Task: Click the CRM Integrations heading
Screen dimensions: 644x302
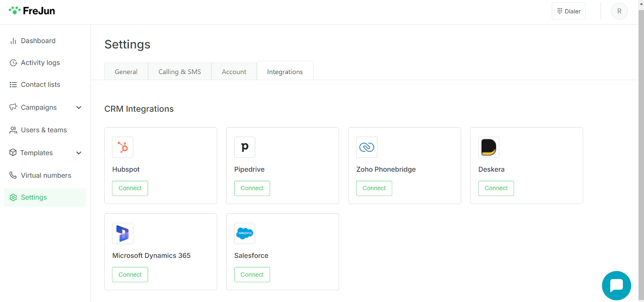Action: click(x=139, y=109)
